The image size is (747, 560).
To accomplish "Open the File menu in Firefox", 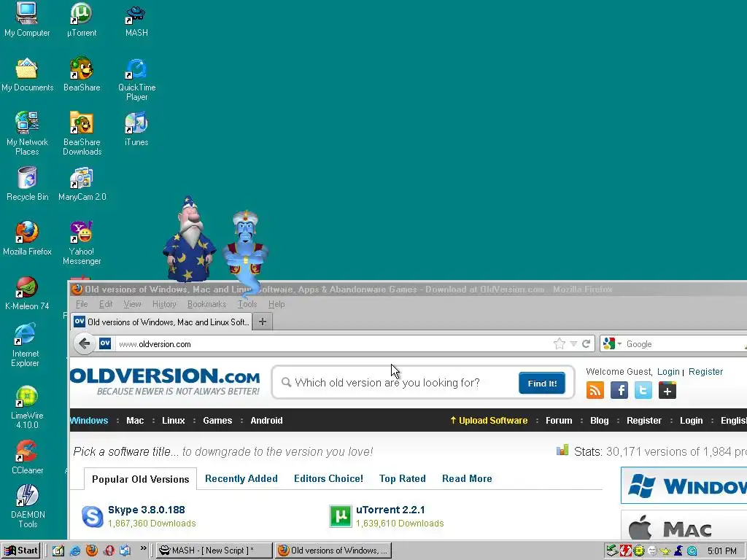I will 82,304.
